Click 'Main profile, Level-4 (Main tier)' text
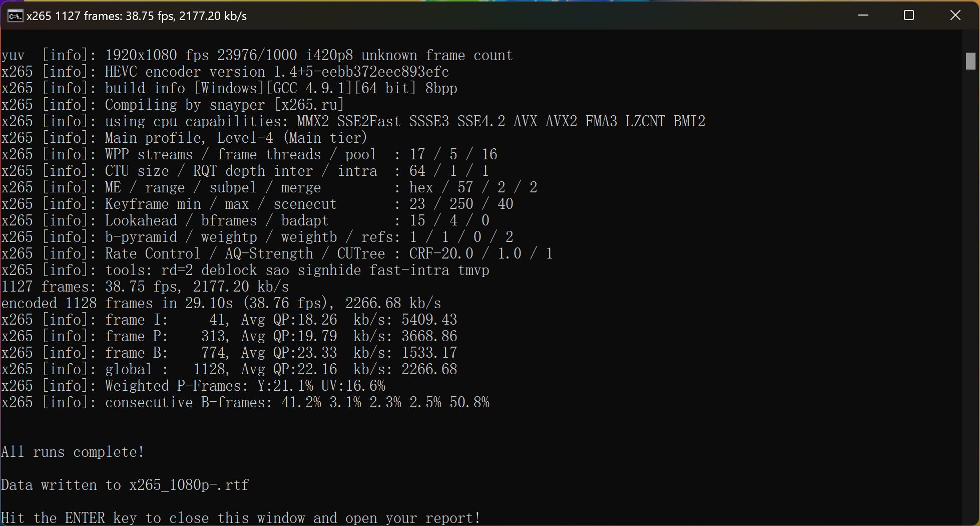 [x=236, y=138]
